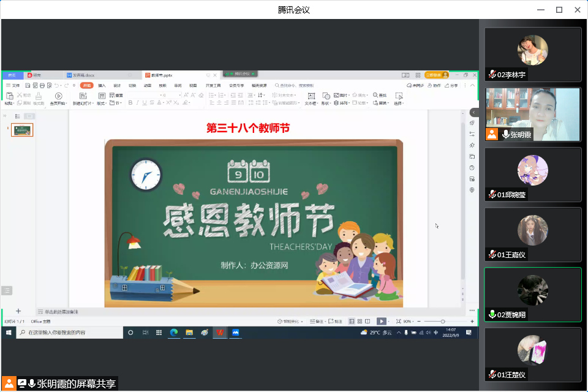
Task: Select participant 02李林宇 video tile
Action: coord(533,55)
